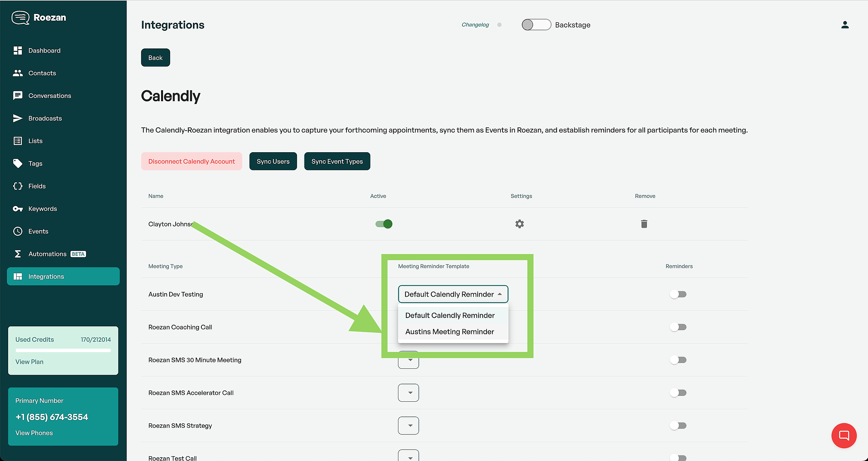This screenshot has height=461, width=868.
Task: Click the Broadcasts paper plane icon
Action: 18,118
